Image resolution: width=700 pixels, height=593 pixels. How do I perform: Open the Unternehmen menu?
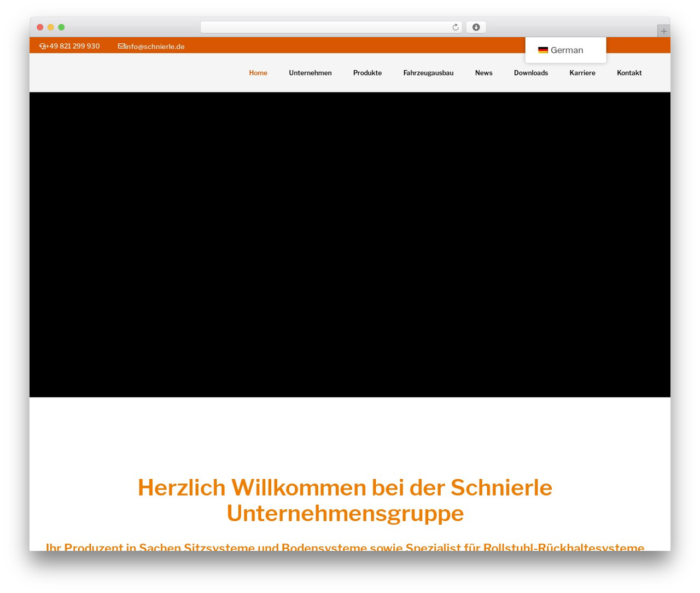tap(310, 73)
